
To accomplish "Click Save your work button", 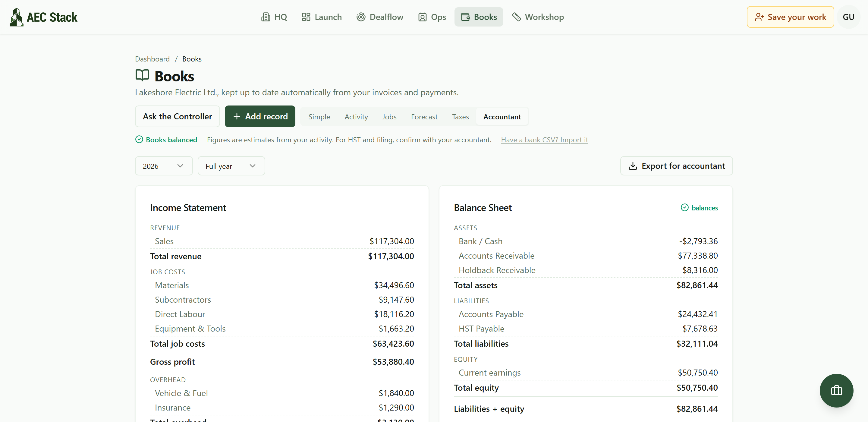I will click(x=790, y=17).
